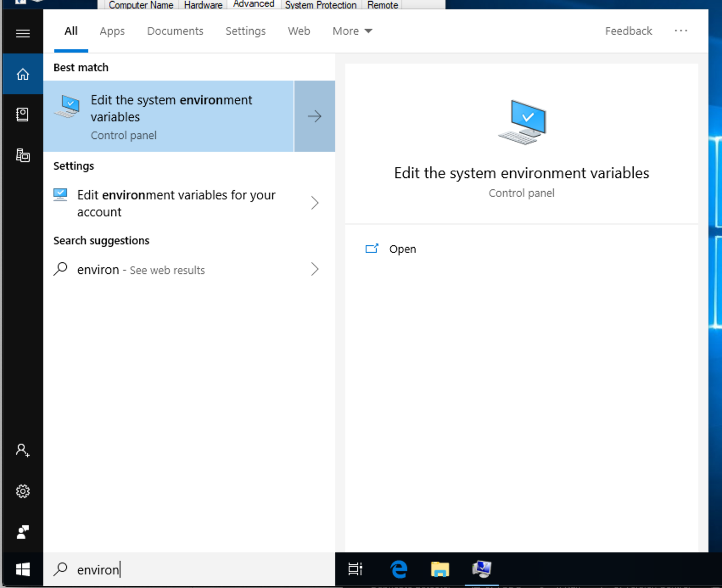
Task: Launch Microsoft Edge from the taskbar
Action: pos(399,569)
